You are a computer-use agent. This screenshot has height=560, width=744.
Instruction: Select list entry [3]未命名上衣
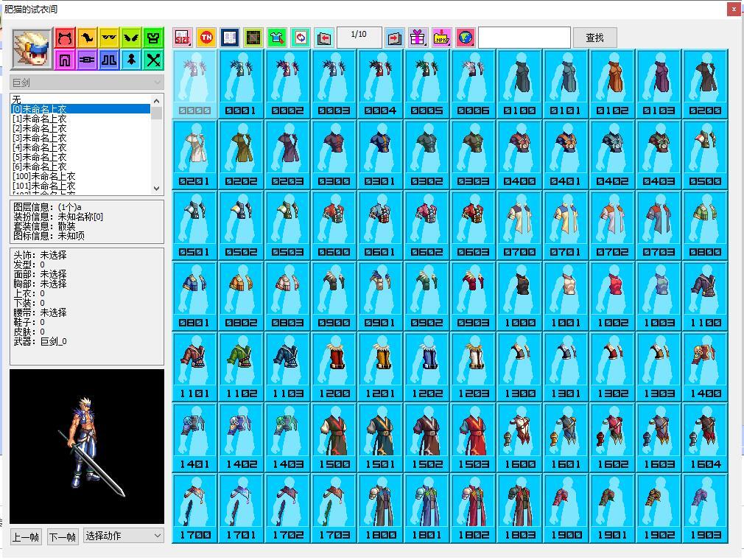coord(40,138)
